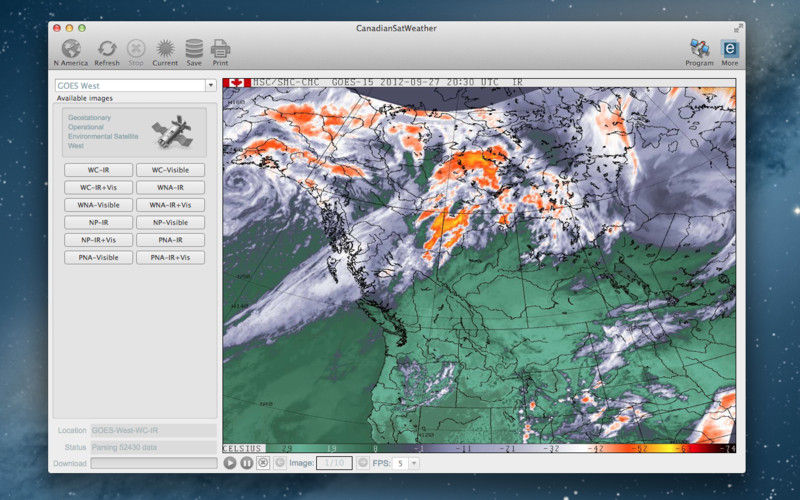Select the NP-IR image button
Viewport: 800px width, 500px height.
coord(98,222)
